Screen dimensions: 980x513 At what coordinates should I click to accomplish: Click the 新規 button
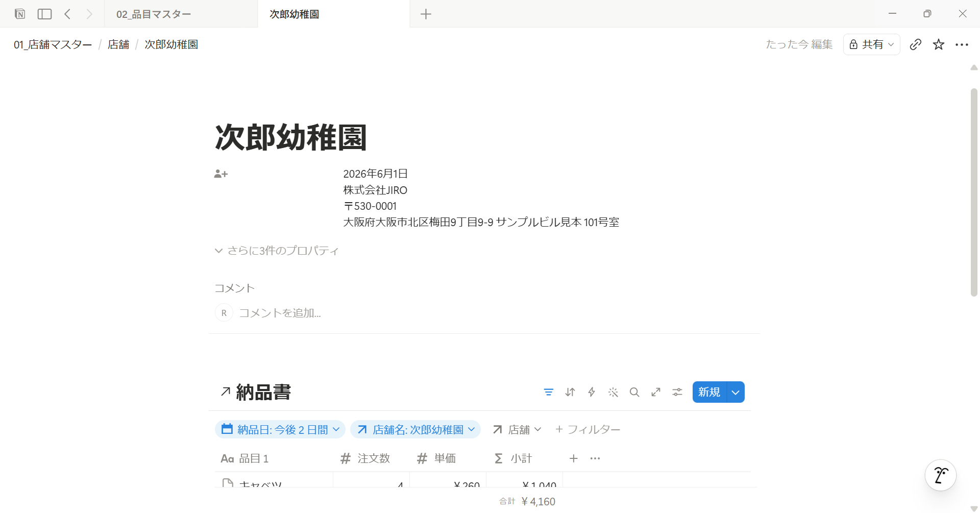709,392
